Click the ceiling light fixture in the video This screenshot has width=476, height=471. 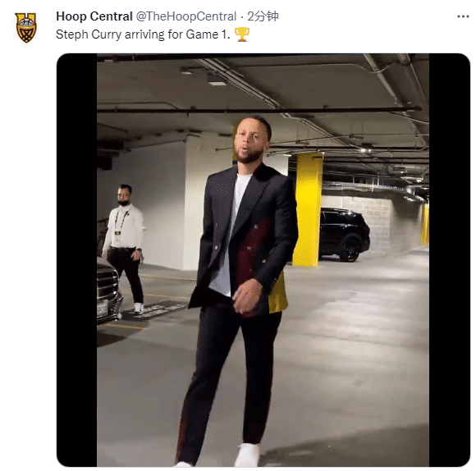(x=217, y=80)
